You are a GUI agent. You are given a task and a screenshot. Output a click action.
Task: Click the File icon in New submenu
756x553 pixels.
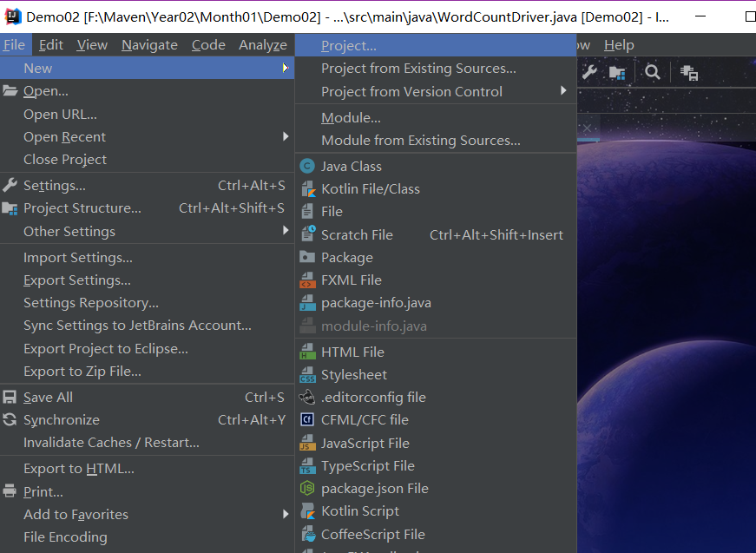[307, 211]
